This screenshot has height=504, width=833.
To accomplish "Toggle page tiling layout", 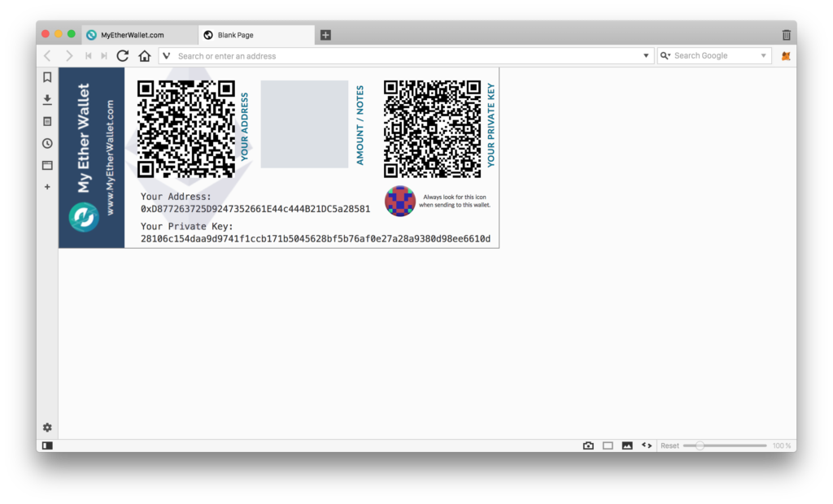I will (x=608, y=445).
